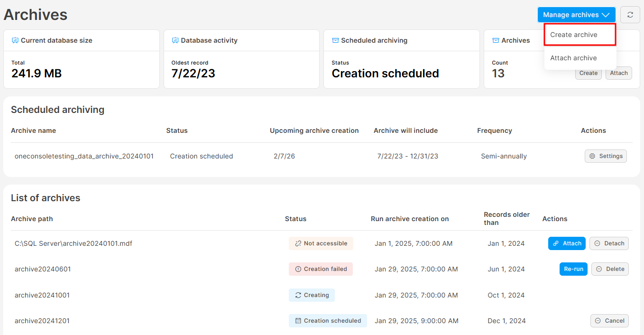Click the refresh icon button

630,15
